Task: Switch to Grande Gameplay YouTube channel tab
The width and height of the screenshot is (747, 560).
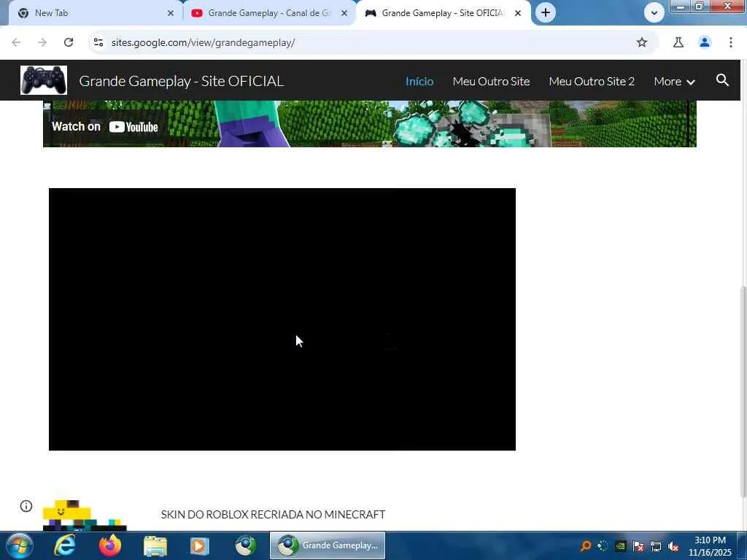Action: click(x=269, y=13)
